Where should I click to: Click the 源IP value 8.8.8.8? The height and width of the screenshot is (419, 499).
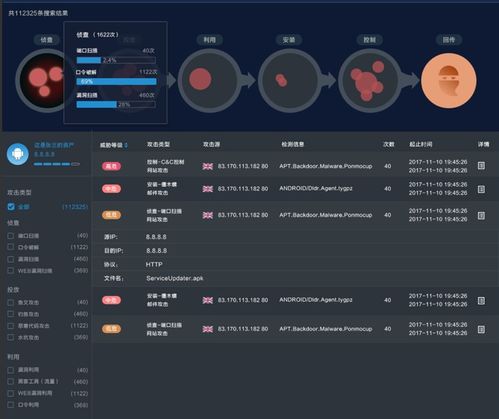(x=156, y=237)
